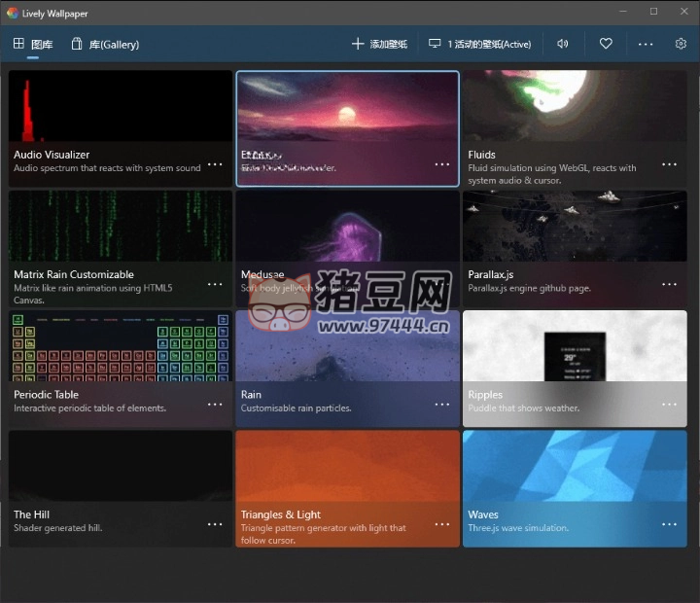This screenshot has width=700, height=603.
Task: Select the Matrix Rain wallpaper thumbnail
Action: 121,226
